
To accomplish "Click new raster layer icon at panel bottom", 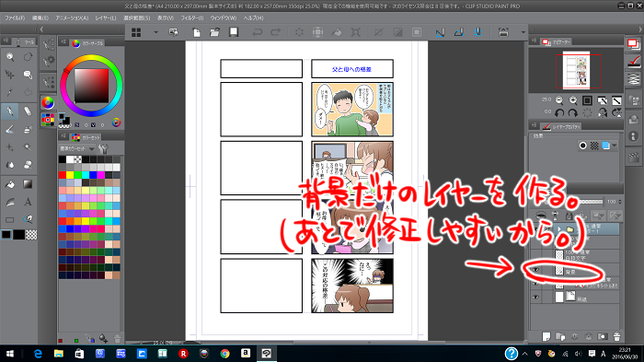I will point(546,336).
